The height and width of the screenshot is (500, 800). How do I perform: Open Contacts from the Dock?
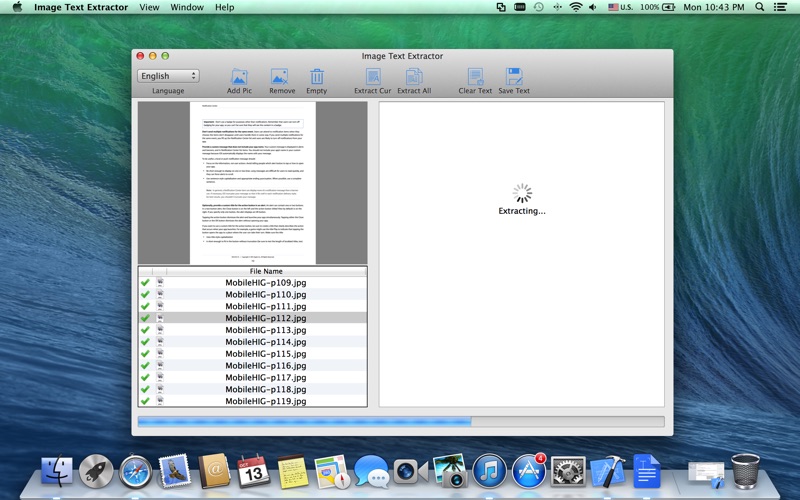(214, 471)
